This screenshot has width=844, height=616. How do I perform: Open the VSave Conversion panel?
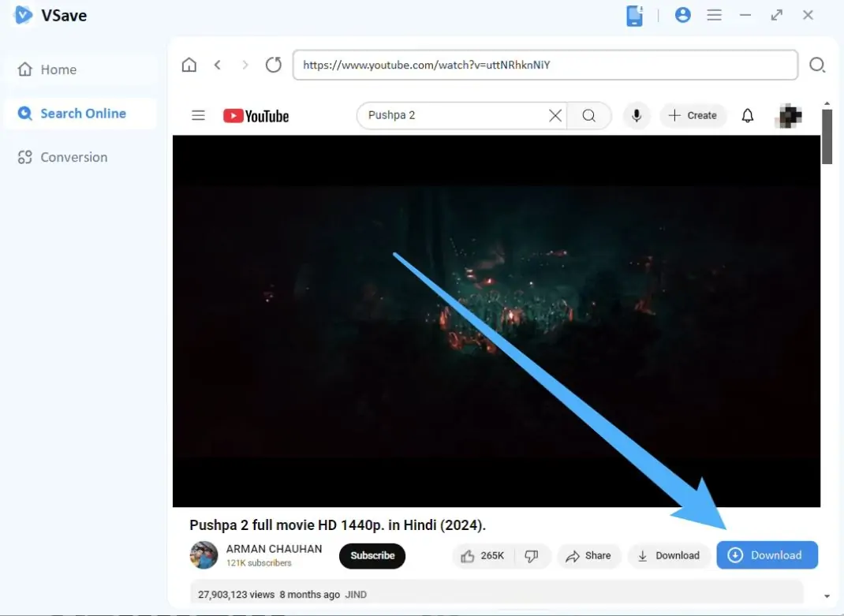point(61,157)
